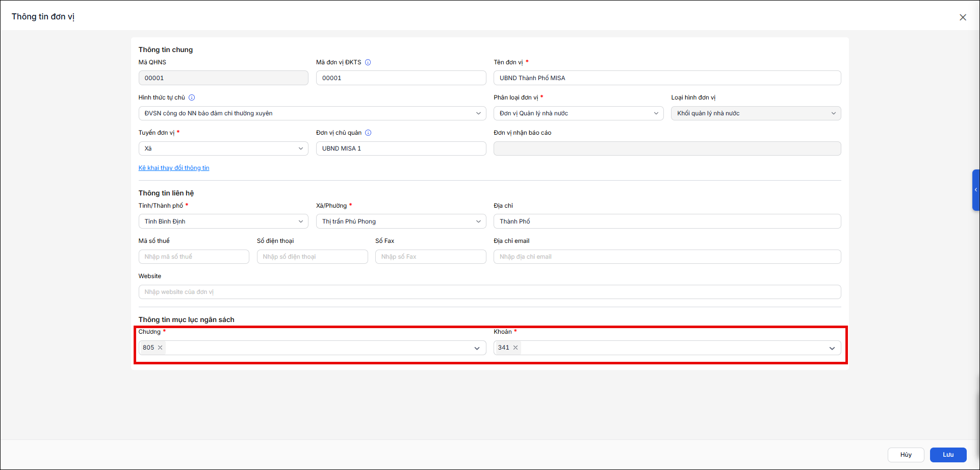Image resolution: width=980 pixels, height=470 pixels.
Task: Click the Số điện thoại input field
Action: (x=312, y=257)
